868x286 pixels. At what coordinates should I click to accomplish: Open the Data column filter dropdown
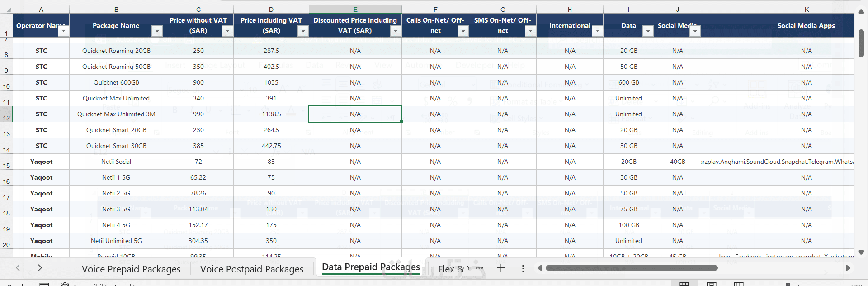point(648,31)
